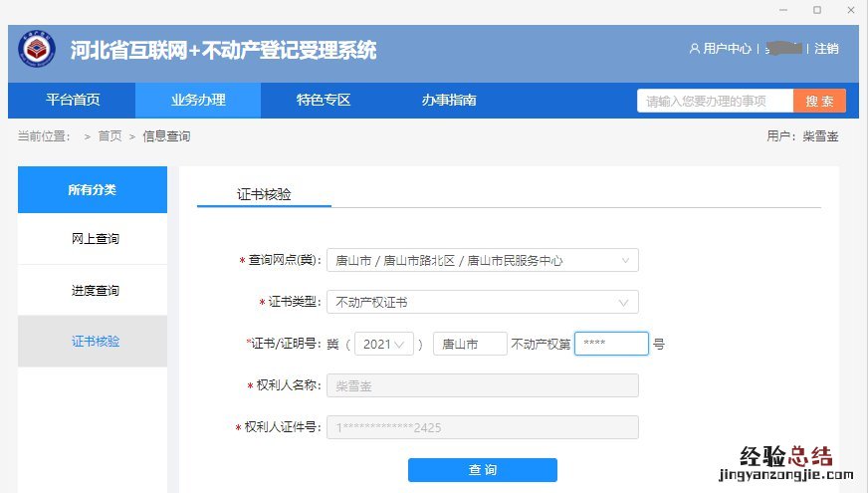Screen dimensions: 868x493
Task: Click the 证书核验 tab heading
Action: 264,194
